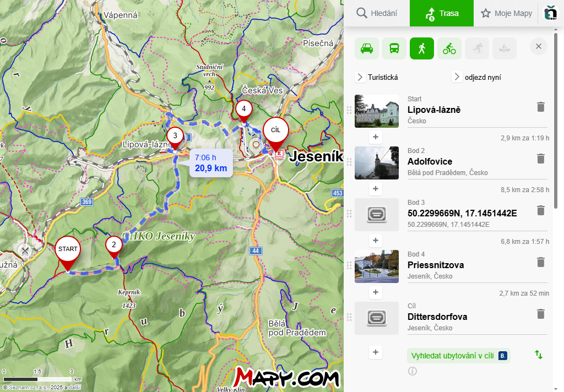The height and width of the screenshot is (392, 564).
Task: Toggle the walking route mode
Action: tap(422, 48)
